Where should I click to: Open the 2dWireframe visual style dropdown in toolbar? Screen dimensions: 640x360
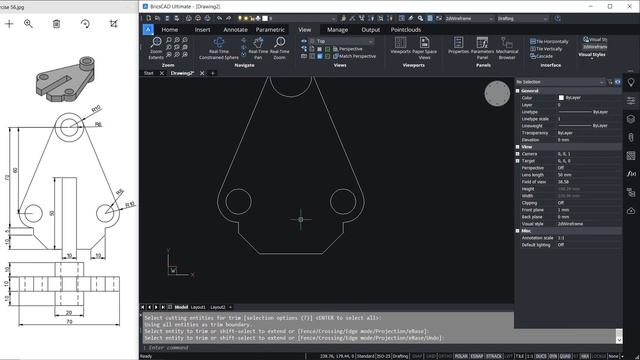point(469,18)
